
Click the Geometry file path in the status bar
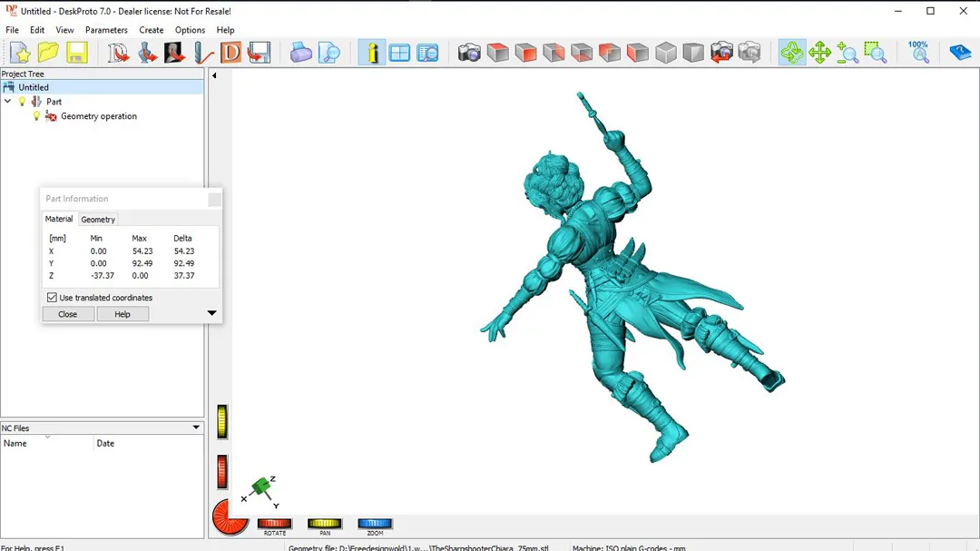pos(418,547)
